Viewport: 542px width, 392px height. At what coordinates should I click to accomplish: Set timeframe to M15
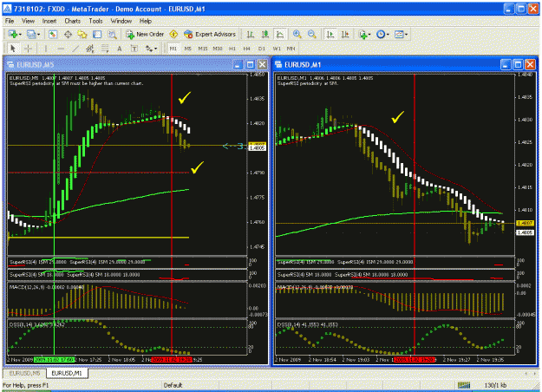point(203,49)
